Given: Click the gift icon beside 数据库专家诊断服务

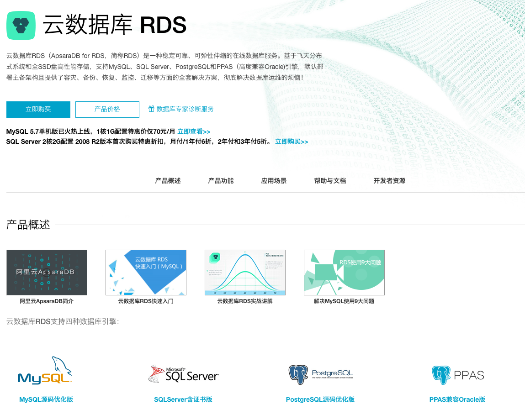Looking at the screenshot, I should (x=151, y=109).
